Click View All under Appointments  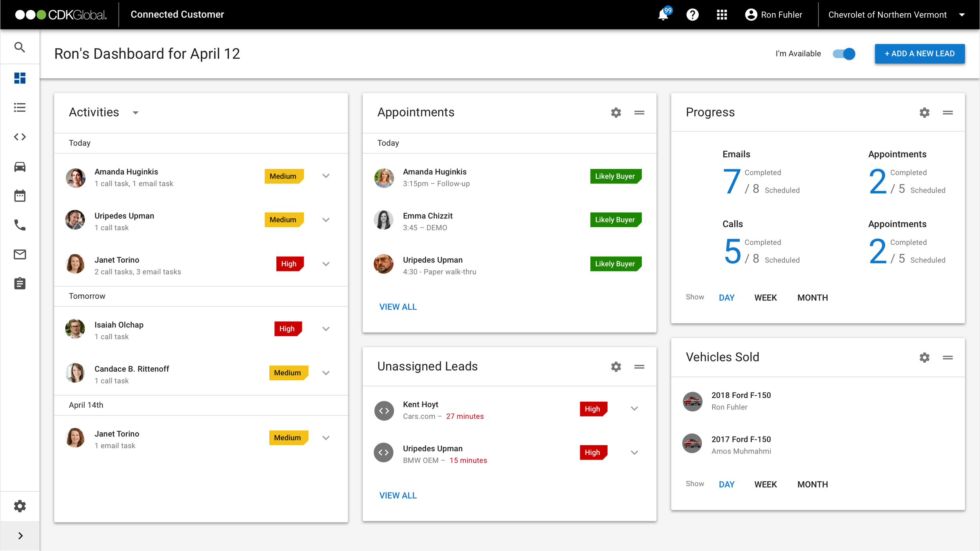398,307
